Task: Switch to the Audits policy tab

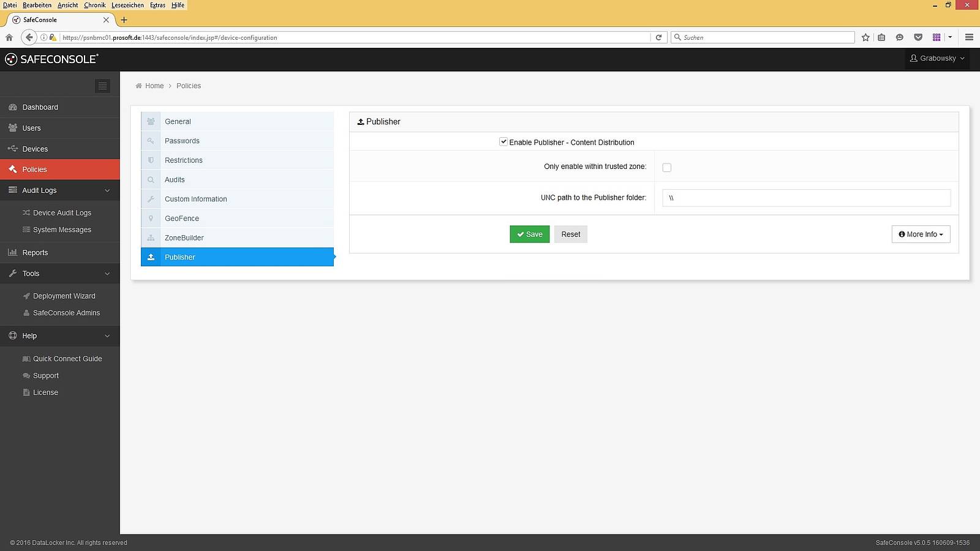Action: tap(175, 179)
